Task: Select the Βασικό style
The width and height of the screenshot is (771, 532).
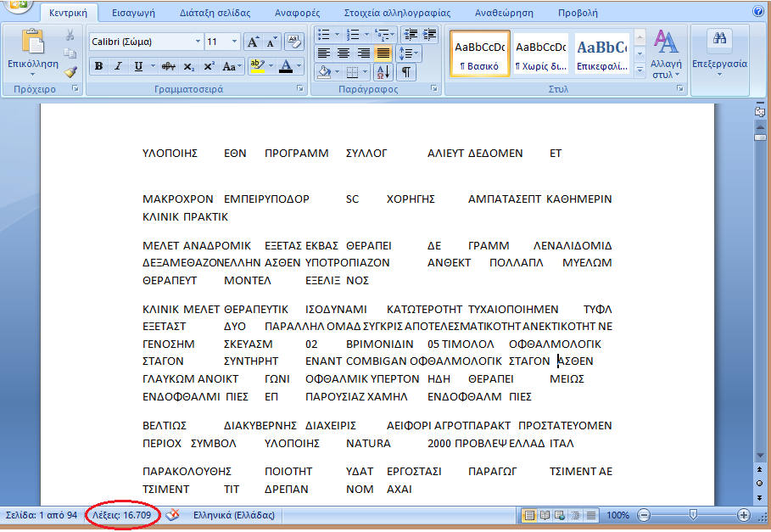Action: pyautogui.click(x=479, y=54)
